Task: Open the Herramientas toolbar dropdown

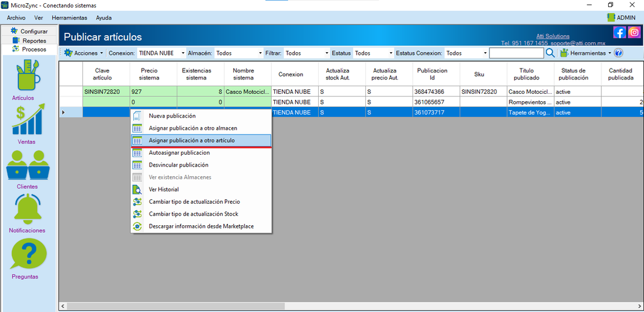Action: click(586, 53)
